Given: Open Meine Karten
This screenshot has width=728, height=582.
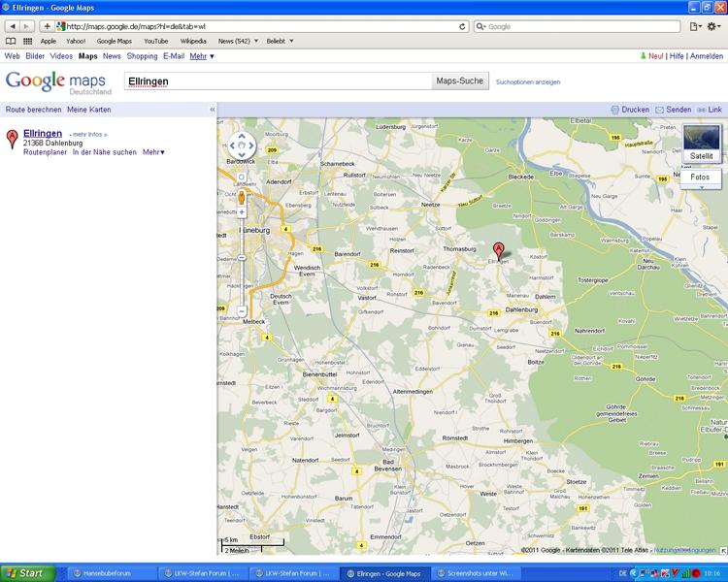Looking at the screenshot, I should point(88,110).
